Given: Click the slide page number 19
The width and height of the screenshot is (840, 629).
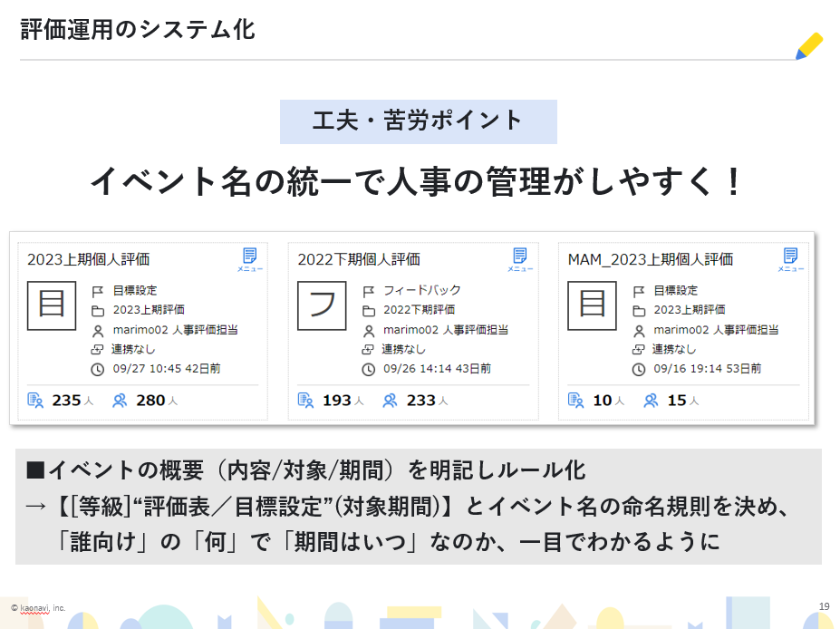Looking at the screenshot, I should tap(824, 606).
